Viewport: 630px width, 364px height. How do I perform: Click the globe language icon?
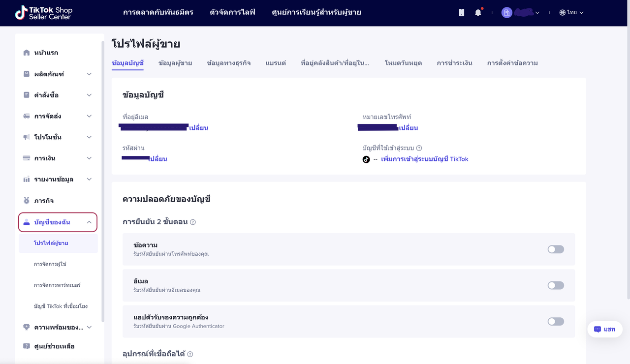click(563, 13)
